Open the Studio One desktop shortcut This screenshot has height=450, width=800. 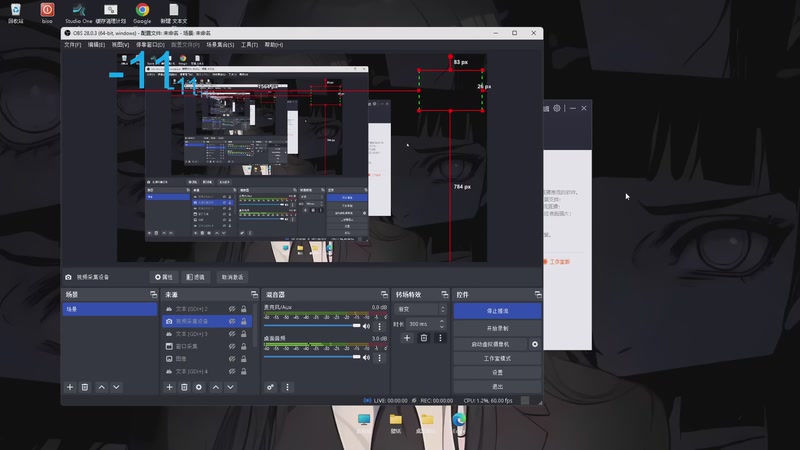(x=79, y=13)
